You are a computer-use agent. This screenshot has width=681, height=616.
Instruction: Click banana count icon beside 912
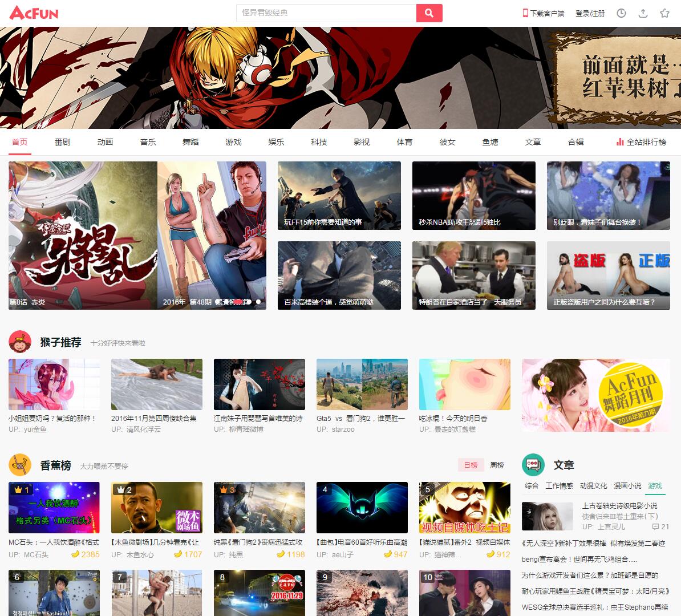tap(491, 554)
